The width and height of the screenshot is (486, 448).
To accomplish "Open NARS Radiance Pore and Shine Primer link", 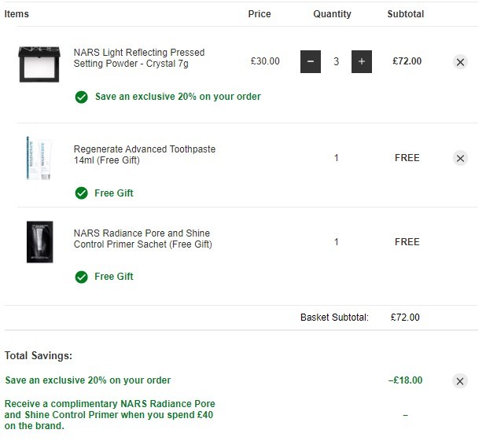I will [x=143, y=239].
